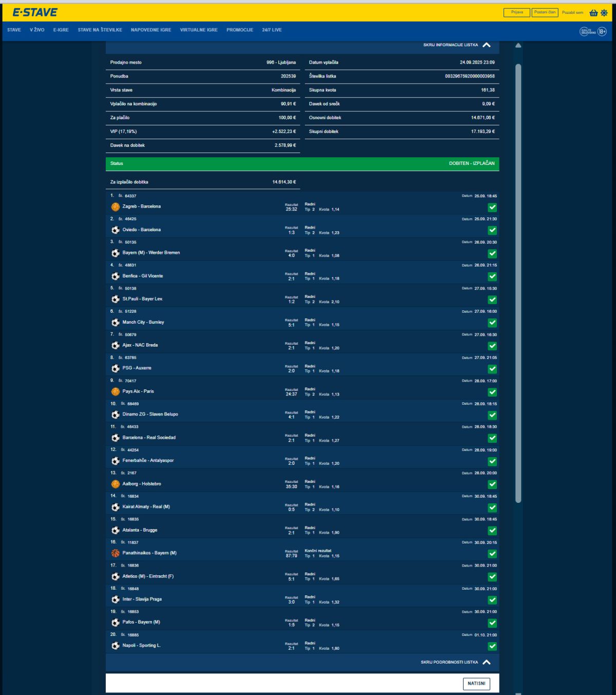This screenshot has width=616, height=695.
Task: Click the E-STAVE logo
Action: coord(35,12)
